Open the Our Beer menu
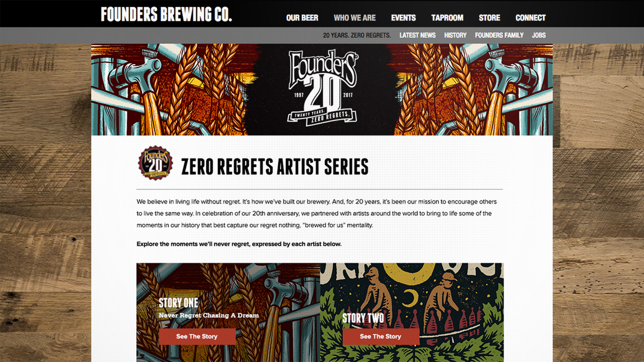Viewport: 644px width, 362px height. pos(302,18)
